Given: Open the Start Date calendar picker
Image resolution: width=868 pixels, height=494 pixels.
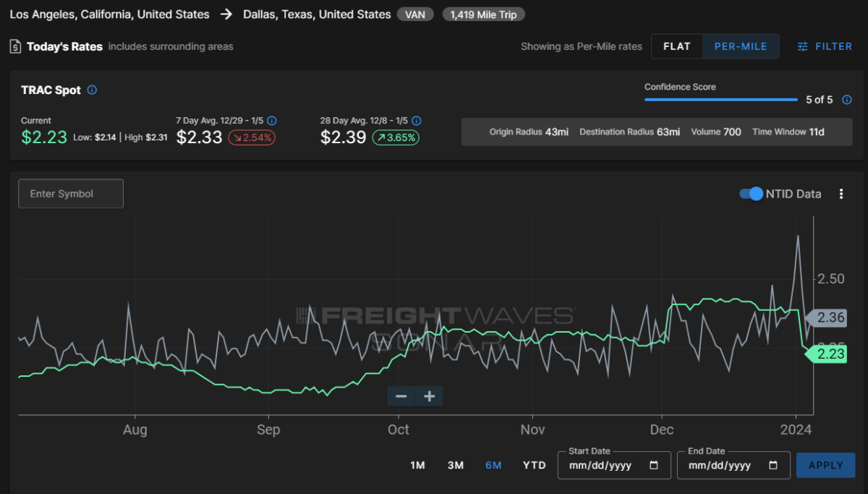Looking at the screenshot, I should [x=654, y=466].
